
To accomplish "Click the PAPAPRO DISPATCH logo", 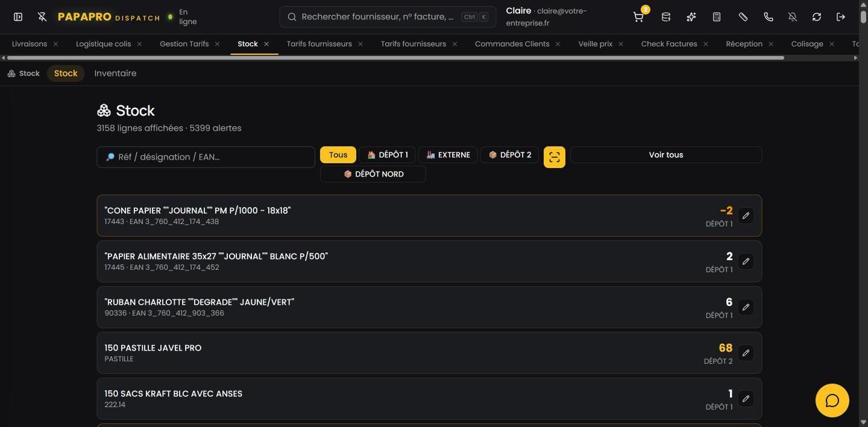I will [108, 17].
